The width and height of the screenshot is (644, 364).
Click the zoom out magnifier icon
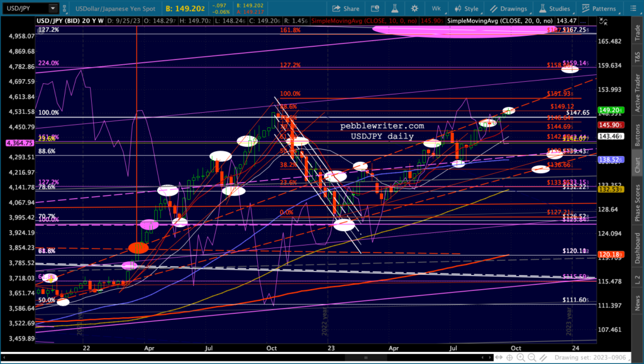click(532, 358)
